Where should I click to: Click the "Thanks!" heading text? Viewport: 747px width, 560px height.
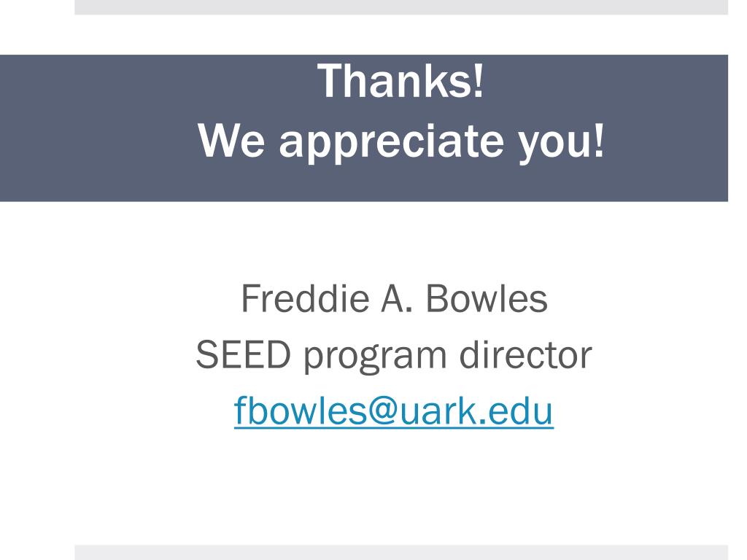coord(400,81)
